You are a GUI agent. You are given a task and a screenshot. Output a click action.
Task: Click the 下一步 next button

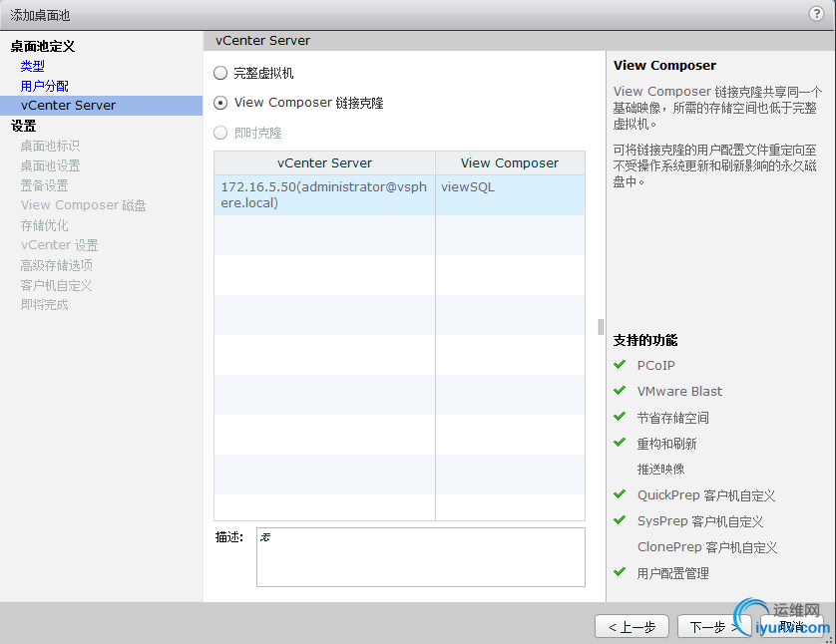pyautogui.click(x=714, y=627)
